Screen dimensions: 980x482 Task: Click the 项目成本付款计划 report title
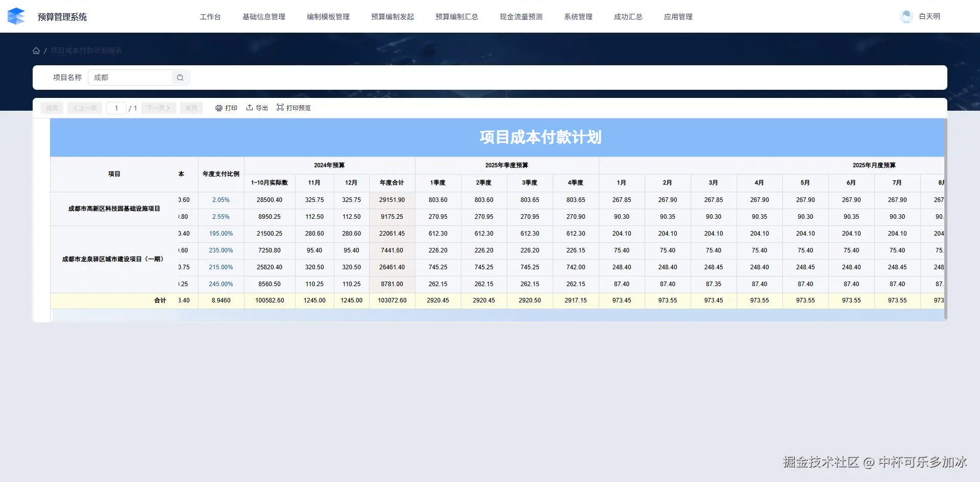(x=541, y=137)
